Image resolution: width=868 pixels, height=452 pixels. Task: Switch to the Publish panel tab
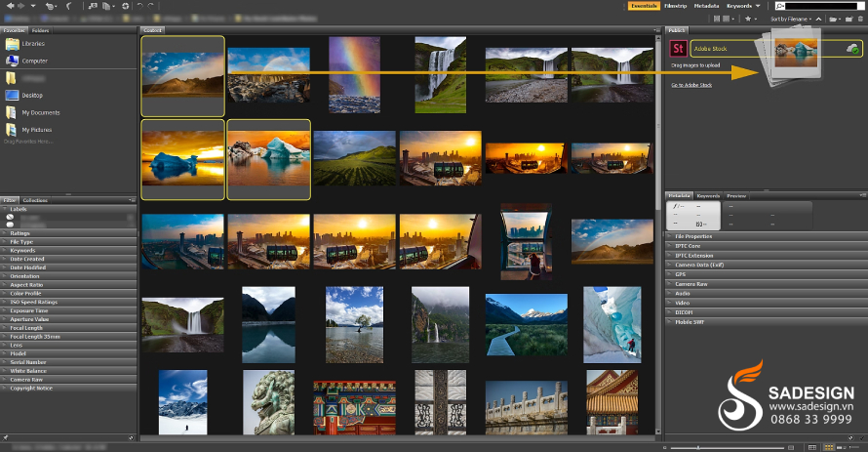coord(677,30)
